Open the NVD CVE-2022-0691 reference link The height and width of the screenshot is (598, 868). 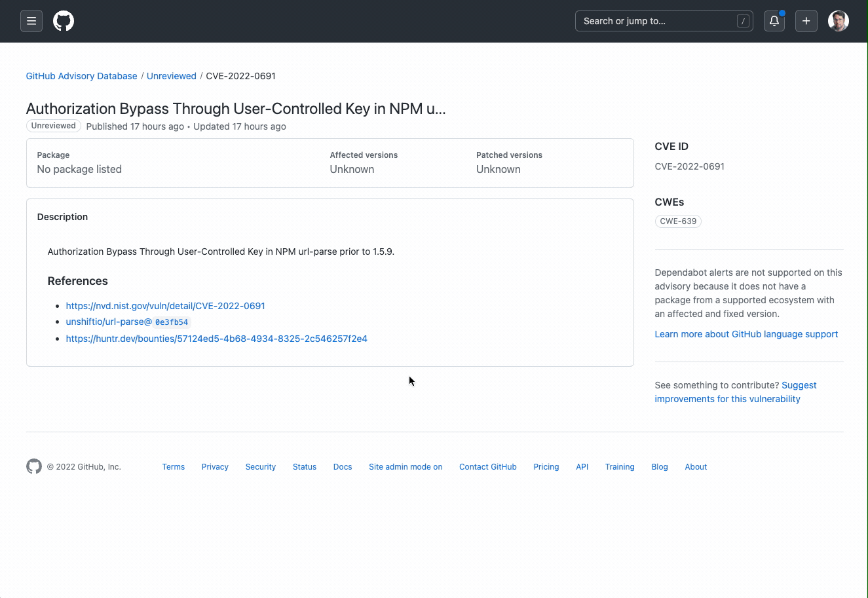click(165, 306)
